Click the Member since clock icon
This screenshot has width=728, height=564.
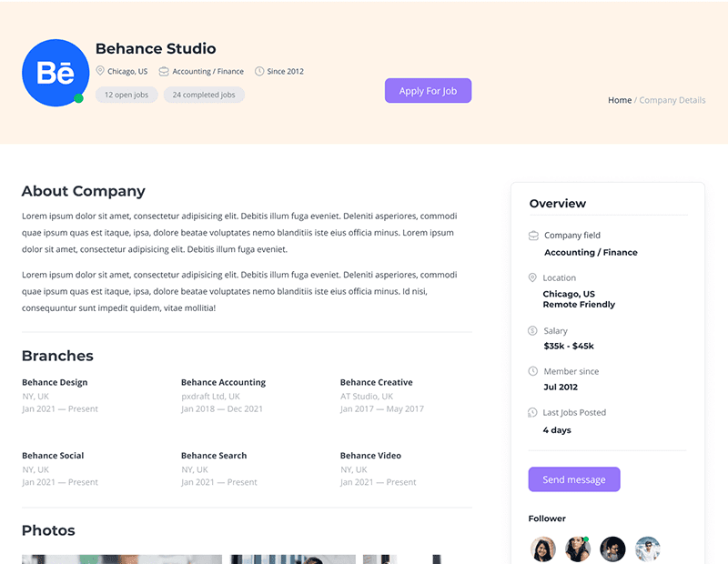click(533, 371)
